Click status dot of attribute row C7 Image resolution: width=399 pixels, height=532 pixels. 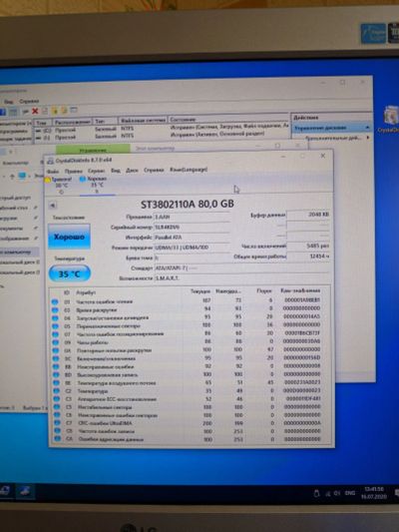pyautogui.click(x=57, y=423)
